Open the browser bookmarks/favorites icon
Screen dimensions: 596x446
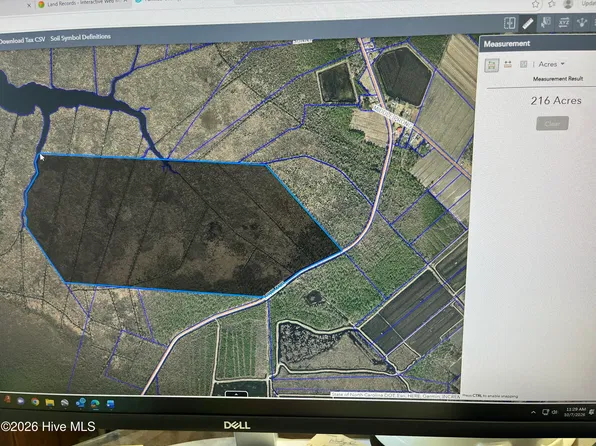coord(552,4)
